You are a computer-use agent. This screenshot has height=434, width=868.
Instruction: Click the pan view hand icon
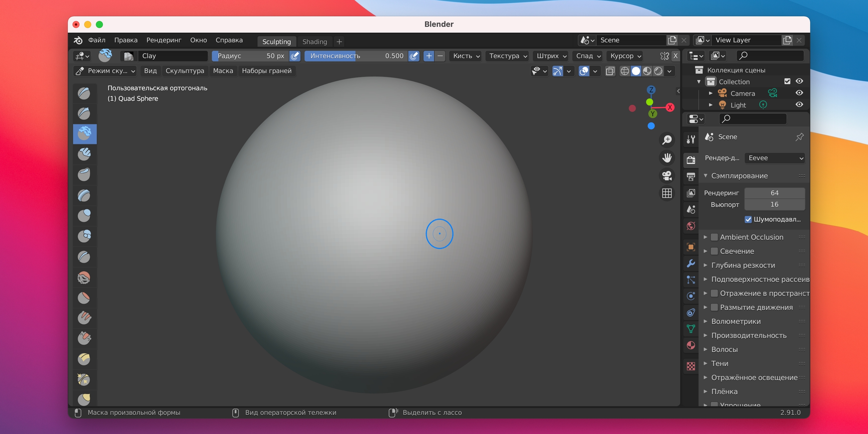(667, 158)
